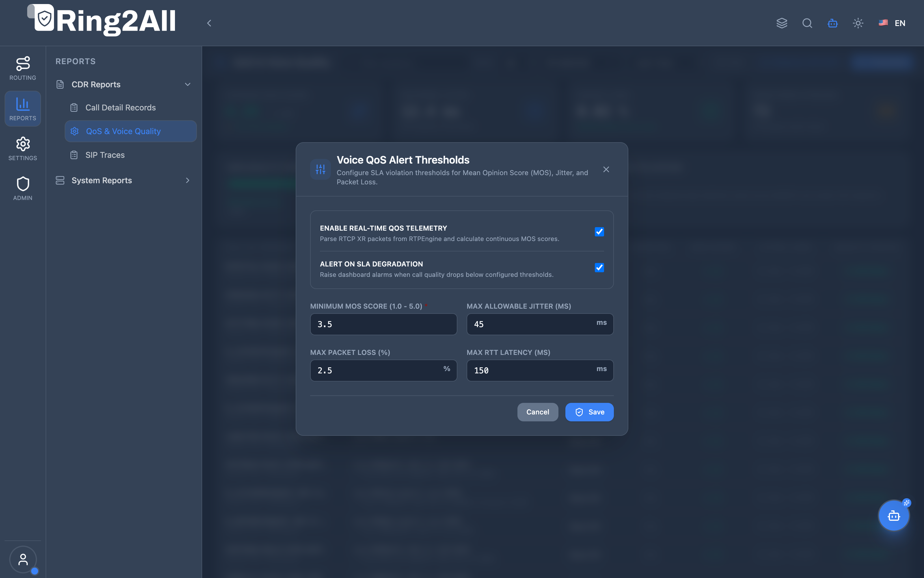Image resolution: width=924 pixels, height=578 pixels.
Task: Open the Admin shield section
Action: tap(23, 188)
